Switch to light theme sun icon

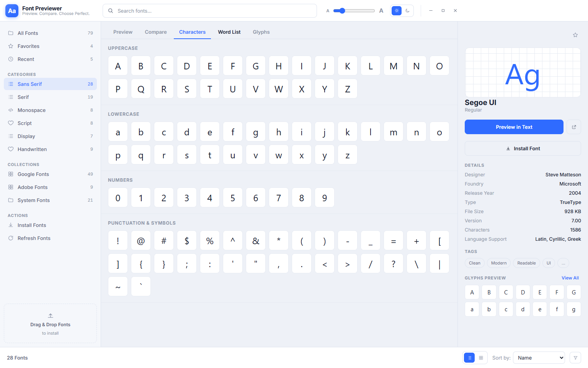tap(397, 11)
